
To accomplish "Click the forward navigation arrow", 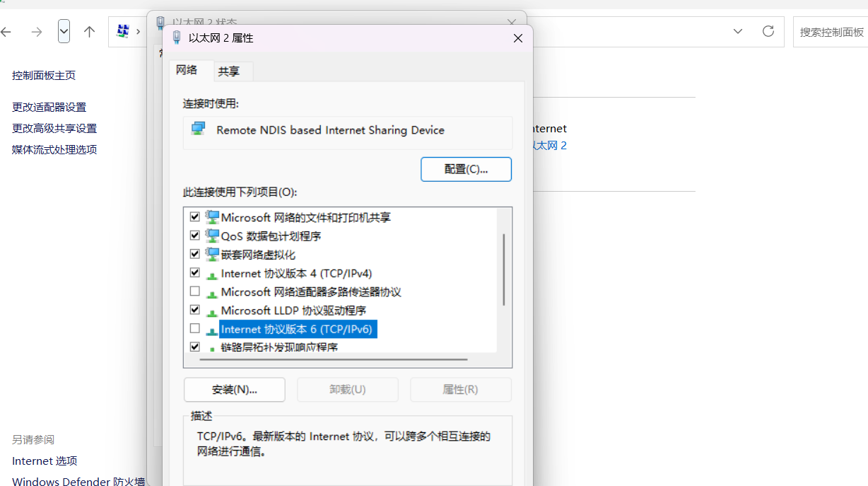I will (x=37, y=32).
